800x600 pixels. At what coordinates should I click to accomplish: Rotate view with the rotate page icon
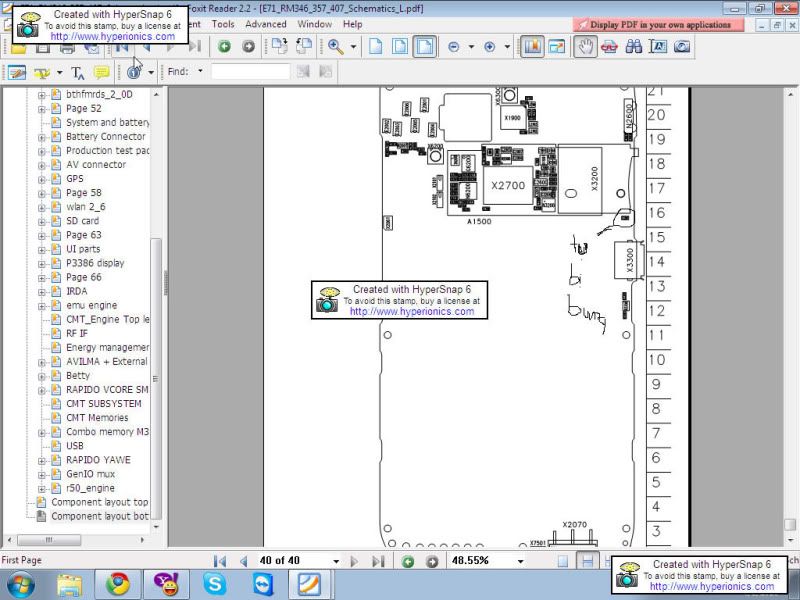[x=278, y=46]
